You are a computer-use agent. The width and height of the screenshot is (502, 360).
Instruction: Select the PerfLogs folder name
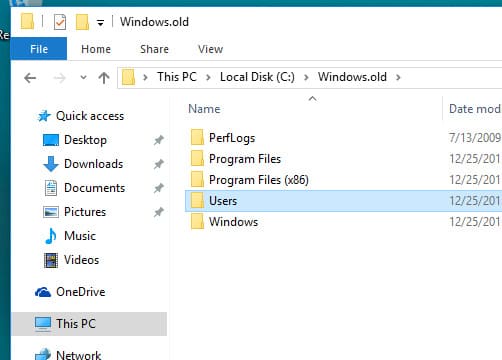232,138
